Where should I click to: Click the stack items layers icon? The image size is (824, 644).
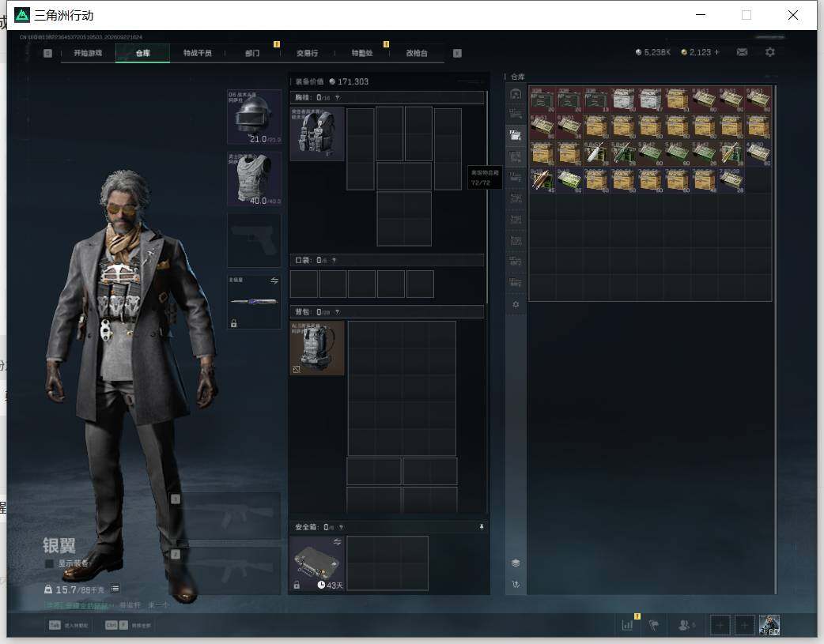pyautogui.click(x=516, y=563)
